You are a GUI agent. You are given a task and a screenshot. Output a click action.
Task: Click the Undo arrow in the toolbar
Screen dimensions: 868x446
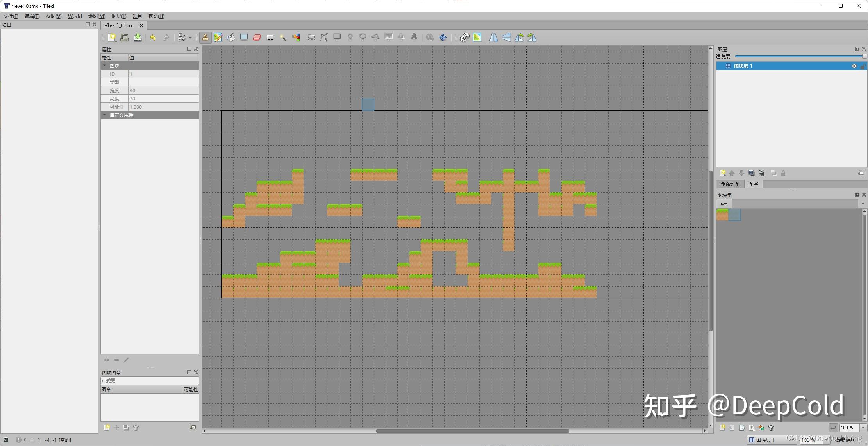pyautogui.click(x=153, y=37)
